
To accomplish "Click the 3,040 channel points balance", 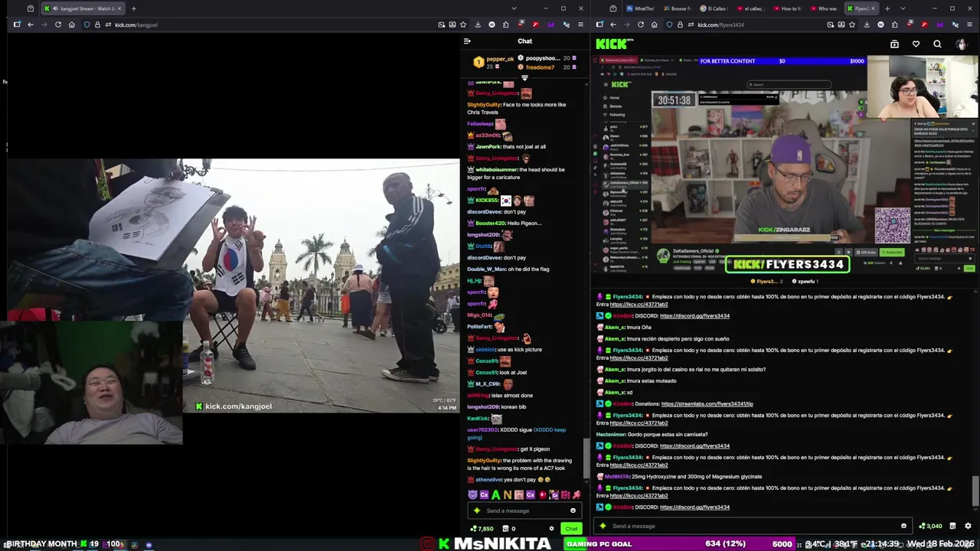I will pyautogui.click(x=931, y=526).
